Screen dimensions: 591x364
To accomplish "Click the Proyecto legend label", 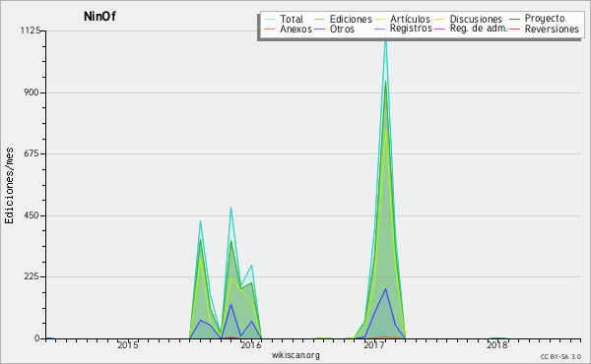I will pyautogui.click(x=545, y=19).
